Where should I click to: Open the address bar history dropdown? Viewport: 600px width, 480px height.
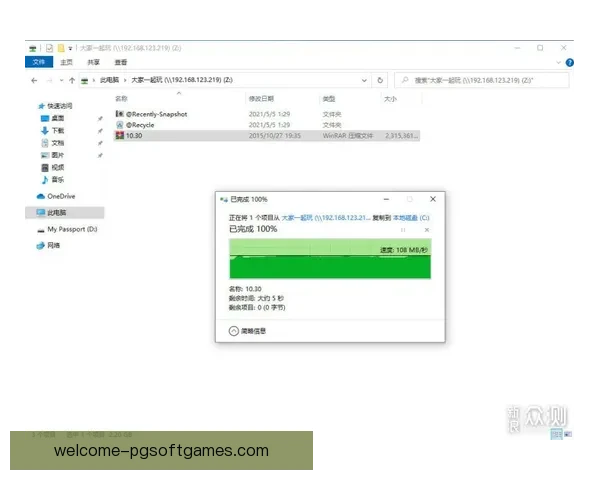(x=364, y=80)
